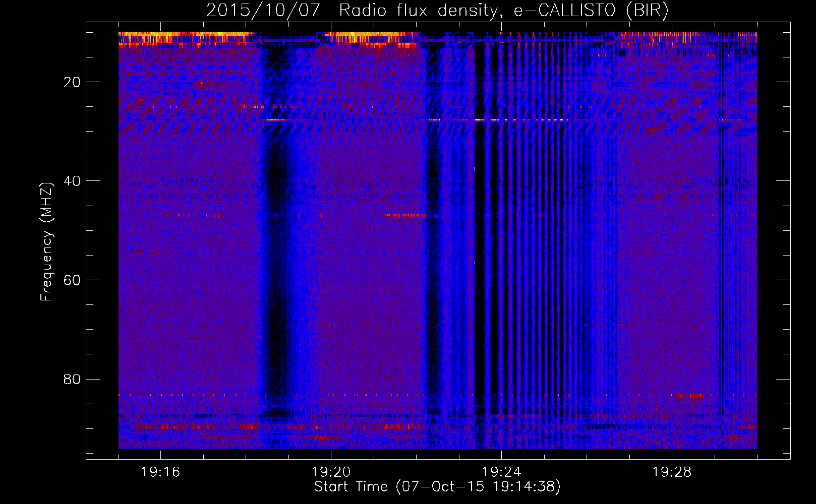Image resolution: width=816 pixels, height=504 pixels.
Task: Click the 20 frequency tick label
Action: click(x=72, y=82)
